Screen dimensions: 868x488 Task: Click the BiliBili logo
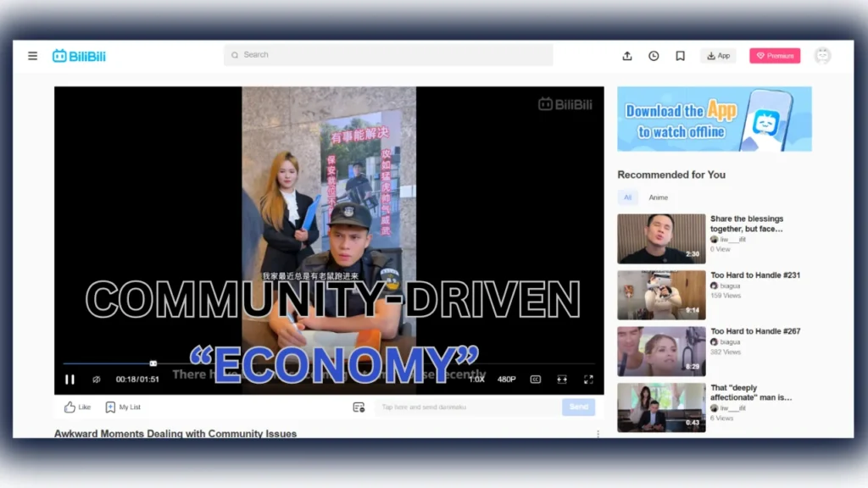tap(79, 56)
